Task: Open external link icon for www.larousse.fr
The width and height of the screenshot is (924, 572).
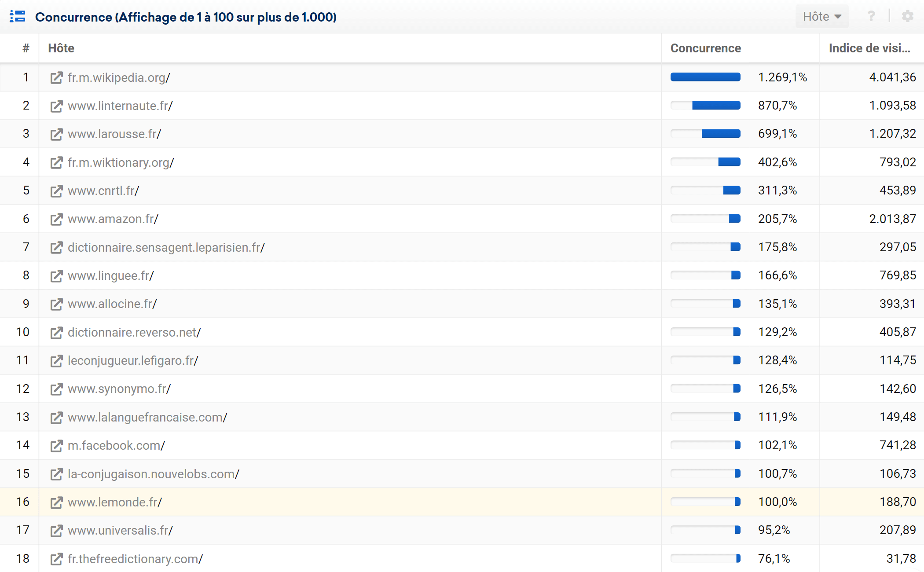Action: coord(56,134)
